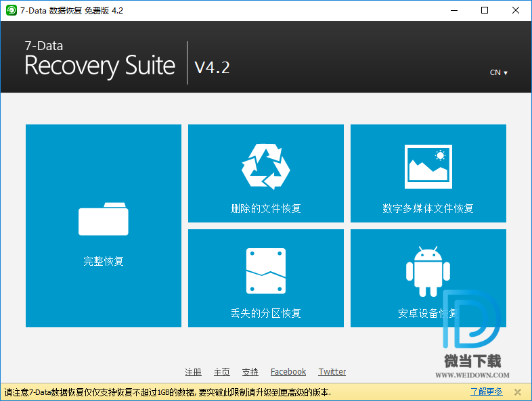
Task: Maximize the 7-Data window
Action: [485, 11]
